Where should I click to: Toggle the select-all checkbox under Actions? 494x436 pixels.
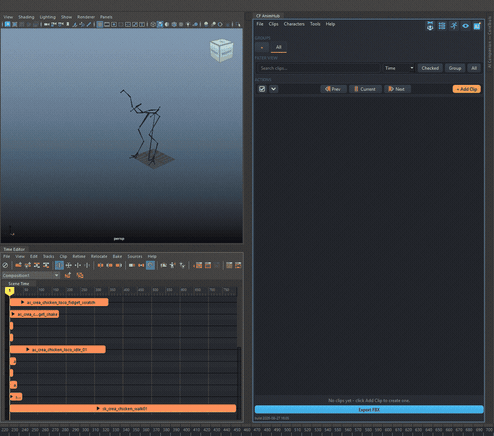[262, 89]
